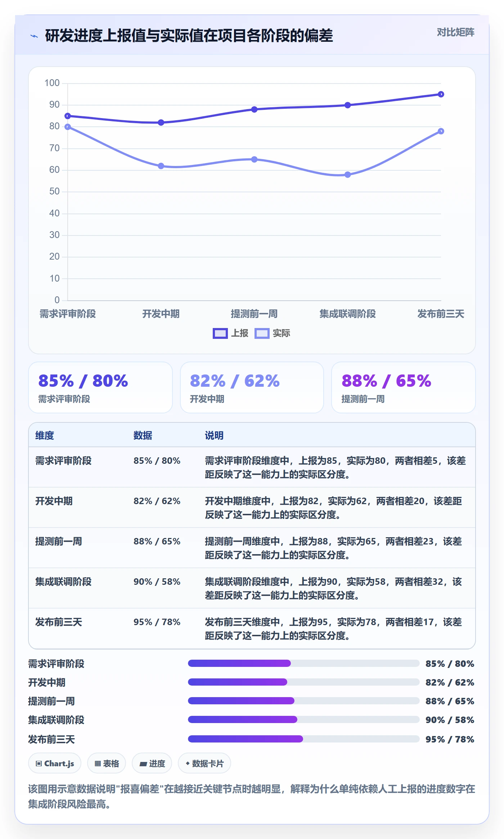The image size is (504, 839).
Task: Click the 100 y-axis label
Action: [x=52, y=83]
